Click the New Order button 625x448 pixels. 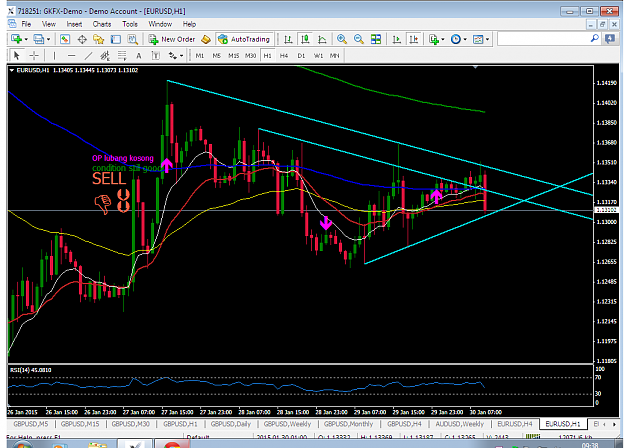[172, 39]
